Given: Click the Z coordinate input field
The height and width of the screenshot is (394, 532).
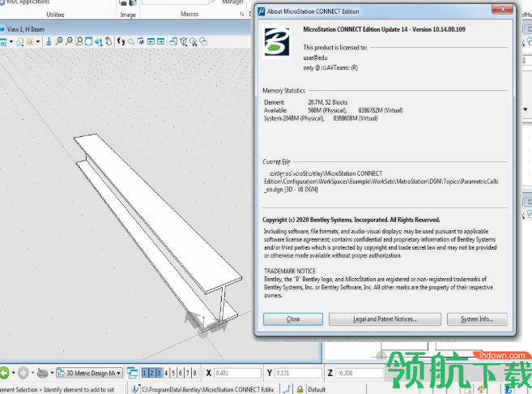Looking at the screenshot, I should point(360,373).
